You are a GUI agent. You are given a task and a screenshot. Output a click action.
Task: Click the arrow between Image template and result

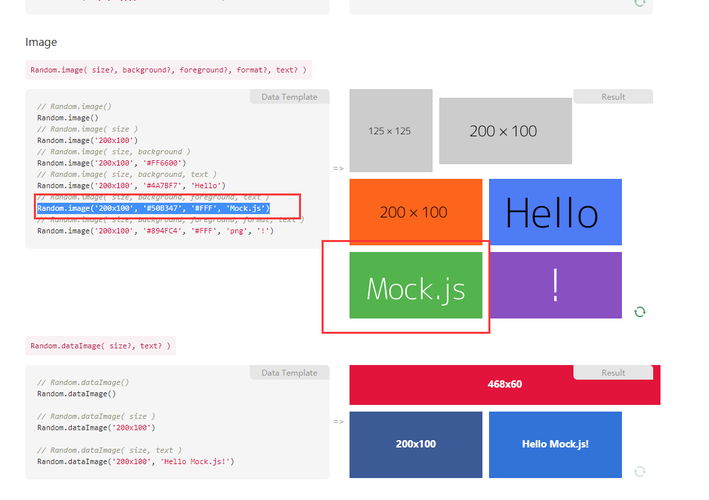click(x=338, y=168)
